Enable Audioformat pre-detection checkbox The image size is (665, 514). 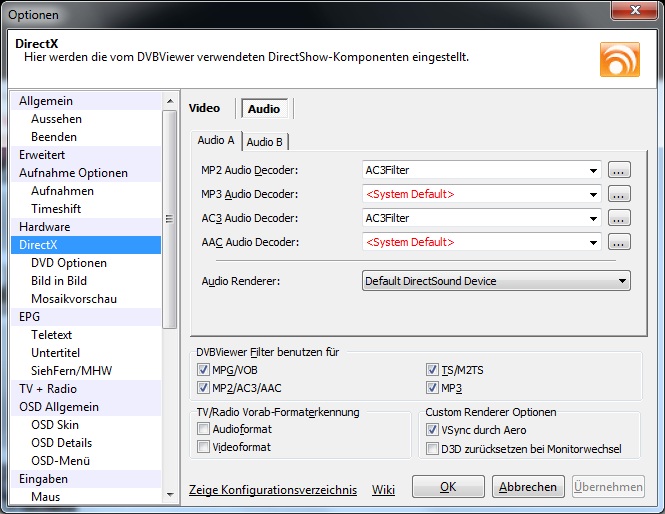tap(204, 429)
